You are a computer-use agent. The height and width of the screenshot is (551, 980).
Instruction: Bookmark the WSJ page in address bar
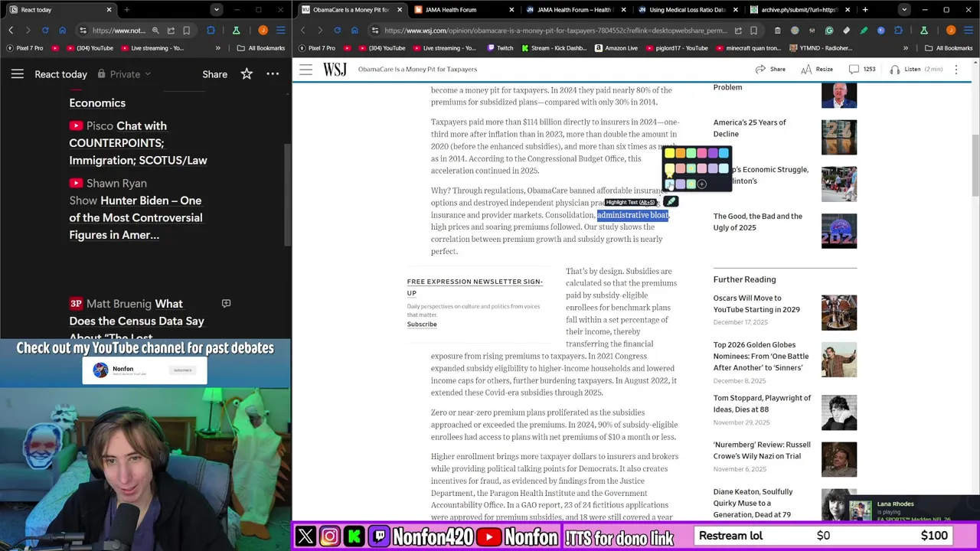click(x=754, y=31)
